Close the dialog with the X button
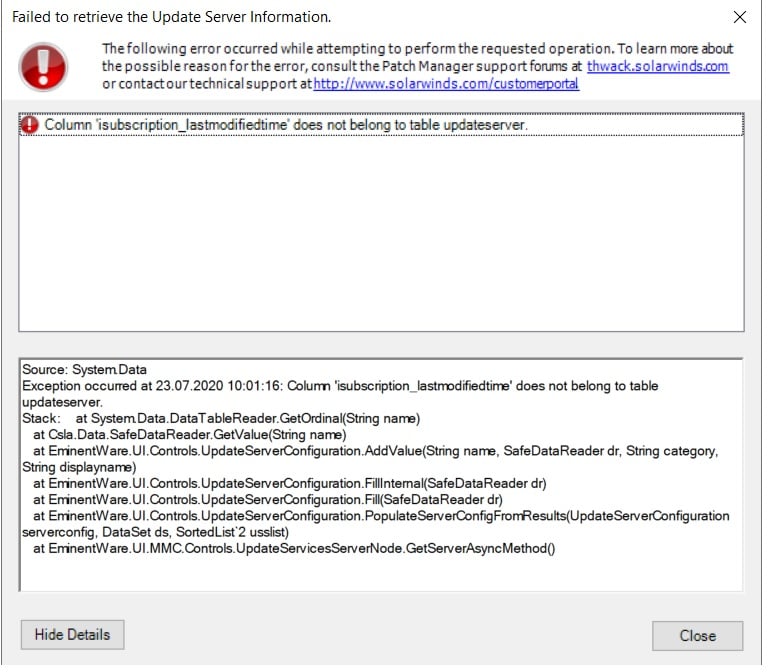Viewport: 771px width, 672px height. pyautogui.click(x=740, y=17)
